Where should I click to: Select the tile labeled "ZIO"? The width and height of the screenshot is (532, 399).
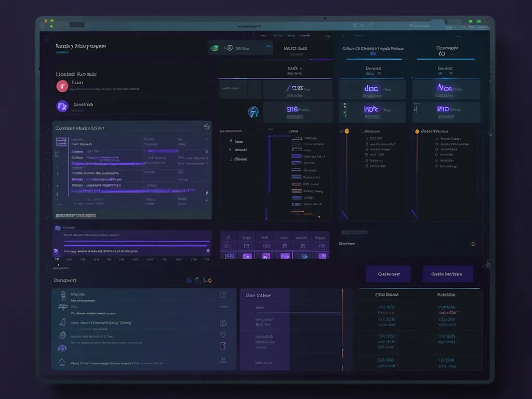click(x=446, y=112)
